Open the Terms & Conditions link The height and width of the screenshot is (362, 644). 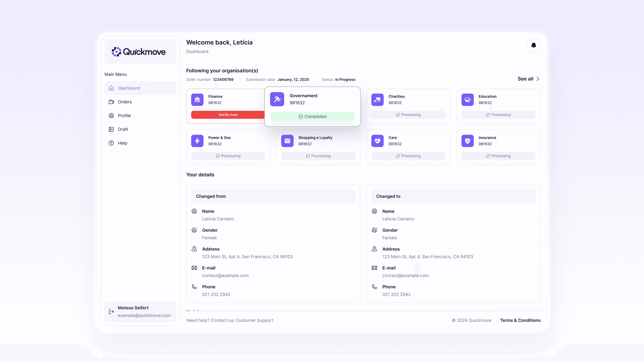[520, 320]
